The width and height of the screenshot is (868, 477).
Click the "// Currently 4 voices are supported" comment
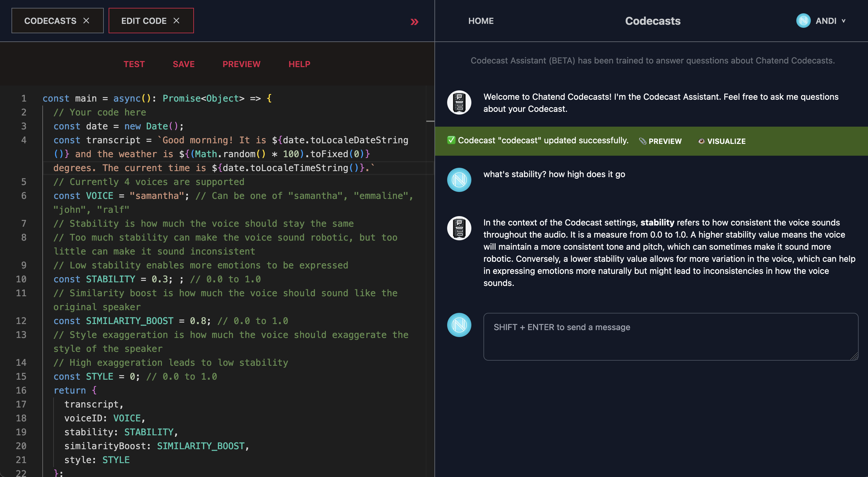(149, 182)
